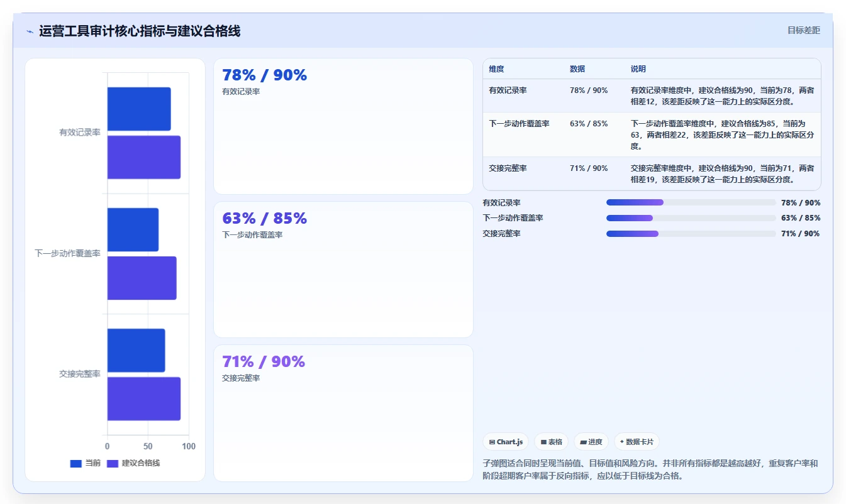Click the 交接完整率 description text in table

(x=723, y=173)
